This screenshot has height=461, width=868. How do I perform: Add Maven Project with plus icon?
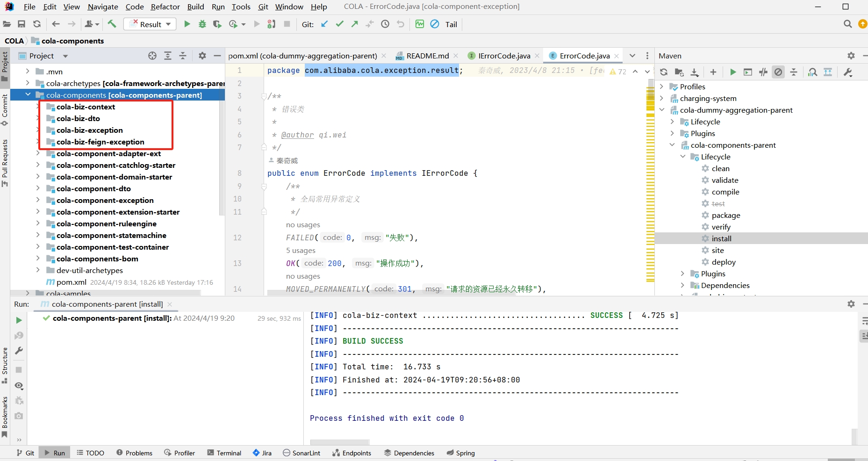[713, 72]
